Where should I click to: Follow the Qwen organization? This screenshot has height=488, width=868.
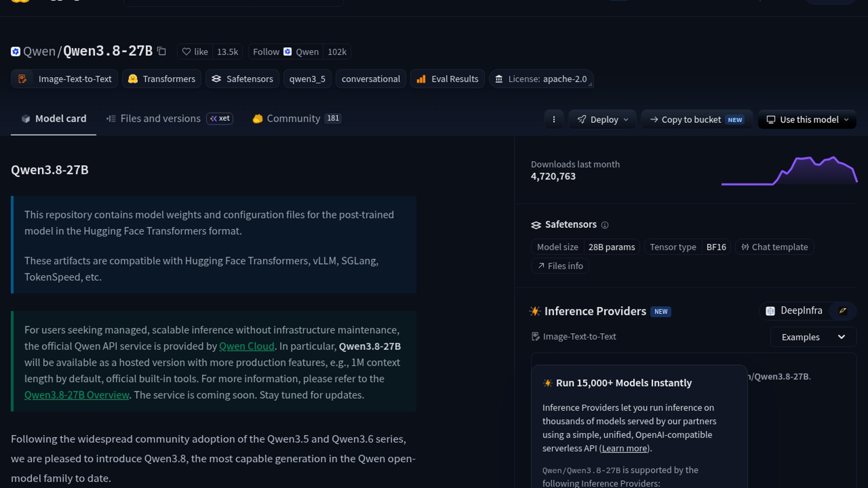(286, 52)
